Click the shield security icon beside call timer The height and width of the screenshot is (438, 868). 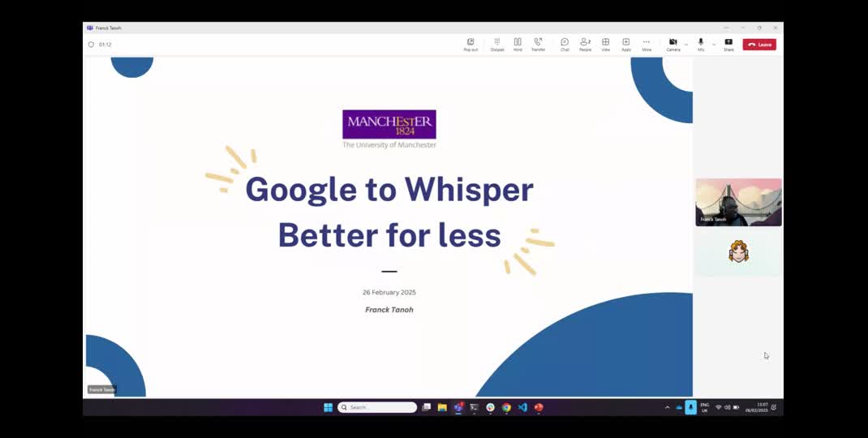tap(92, 45)
